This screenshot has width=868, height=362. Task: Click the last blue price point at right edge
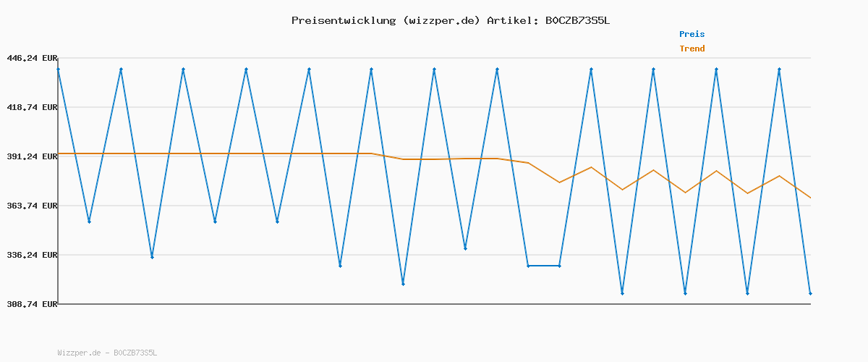(810, 293)
